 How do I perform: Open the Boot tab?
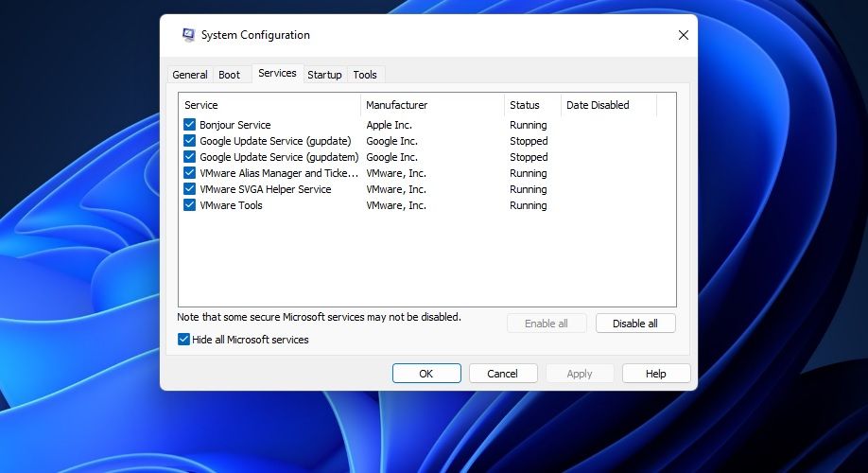point(229,75)
